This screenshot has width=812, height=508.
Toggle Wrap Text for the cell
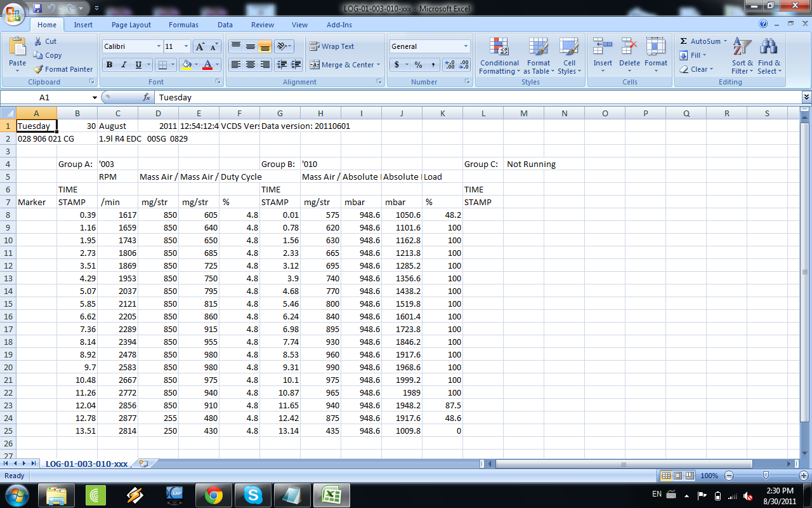click(x=332, y=46)
